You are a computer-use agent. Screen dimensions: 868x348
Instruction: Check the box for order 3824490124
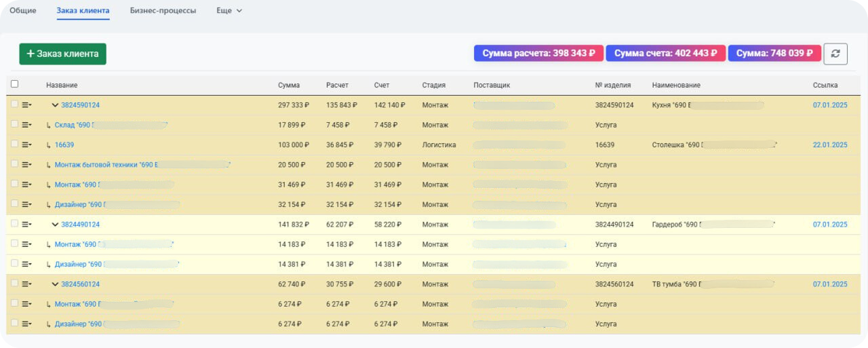15,224
